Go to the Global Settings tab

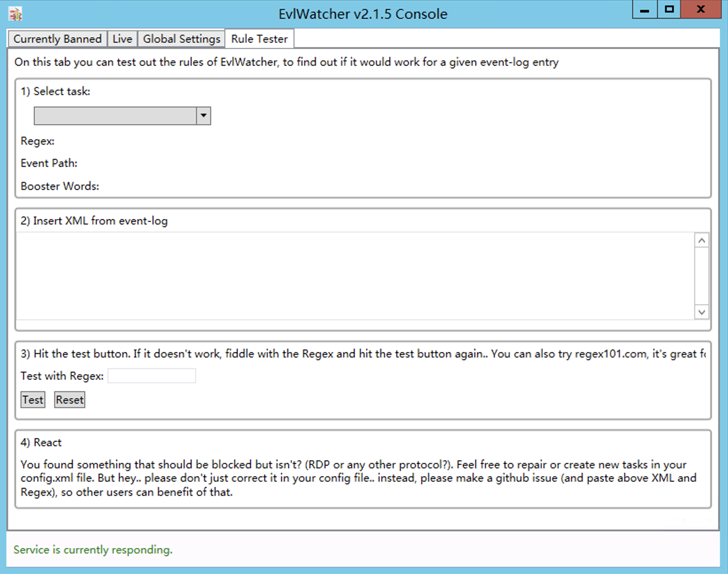point(181,39)
